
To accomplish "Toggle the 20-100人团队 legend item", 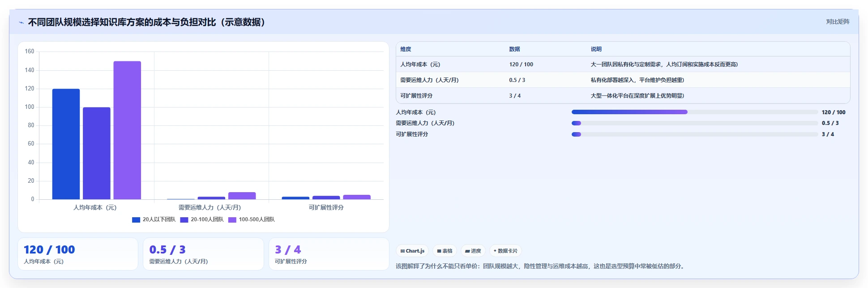I will click(x=202, y=219).
